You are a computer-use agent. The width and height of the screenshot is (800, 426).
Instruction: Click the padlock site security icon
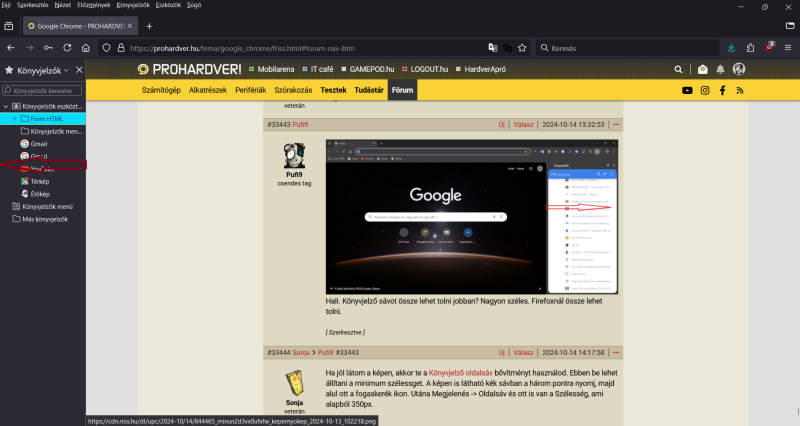tap(121, 48)
